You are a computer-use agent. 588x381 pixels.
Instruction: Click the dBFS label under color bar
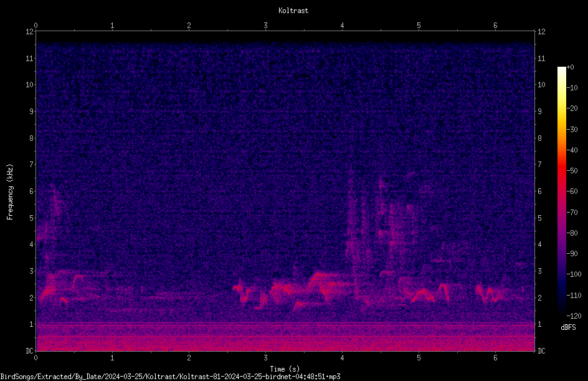point(568,327)
